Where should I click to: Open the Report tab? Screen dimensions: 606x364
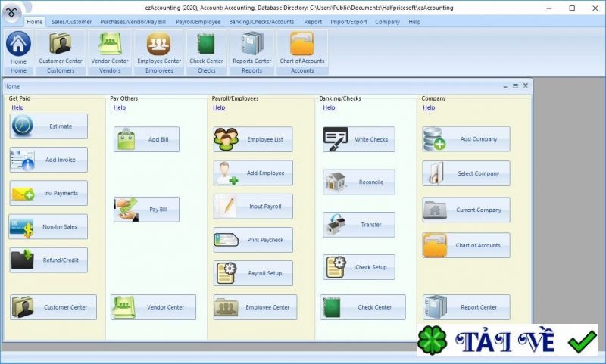point(313,22)
